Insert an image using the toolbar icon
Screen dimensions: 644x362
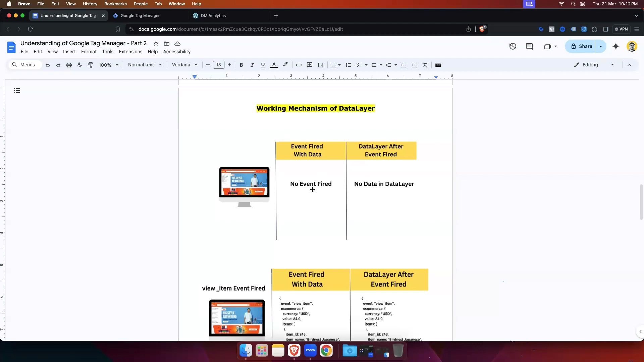pyautogui.click(x=321, y=65)
